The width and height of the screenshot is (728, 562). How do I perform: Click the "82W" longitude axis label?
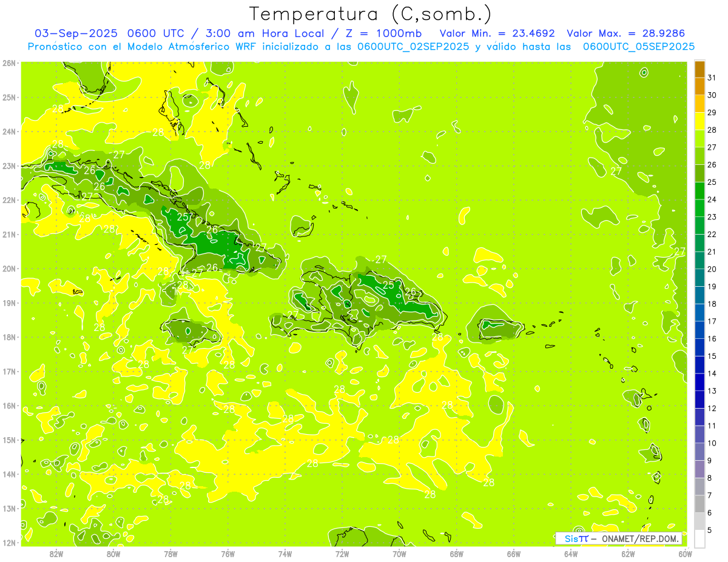click(56, 554)
